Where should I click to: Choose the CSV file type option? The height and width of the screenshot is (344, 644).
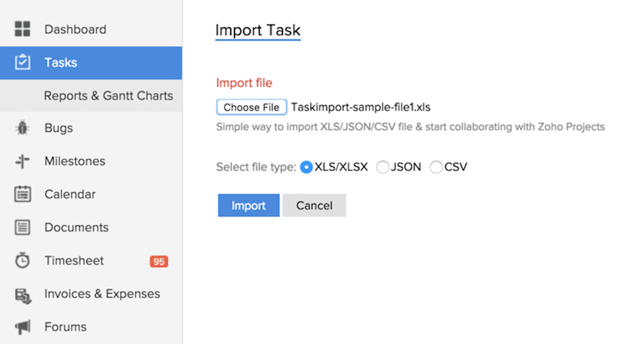point(436,167)
